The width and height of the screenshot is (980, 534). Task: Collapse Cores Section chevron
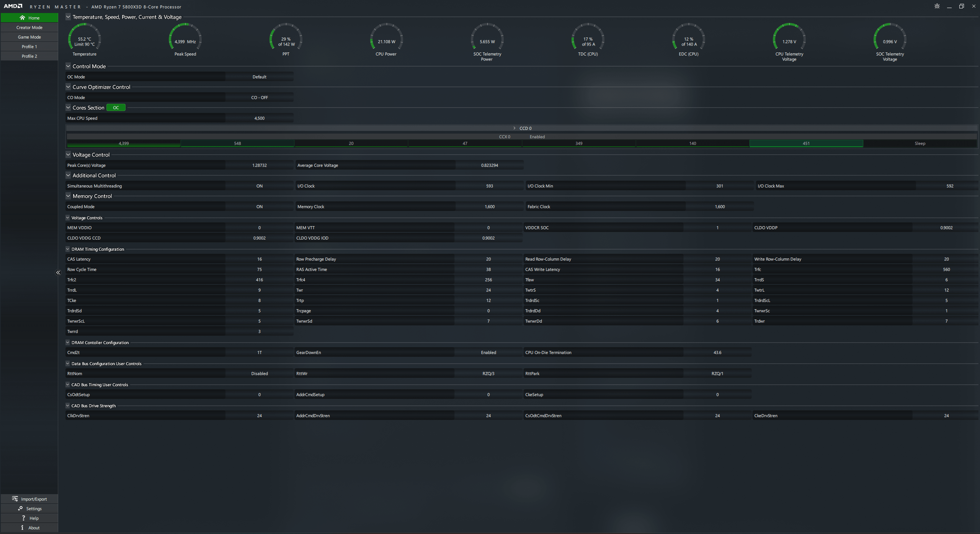68,108
